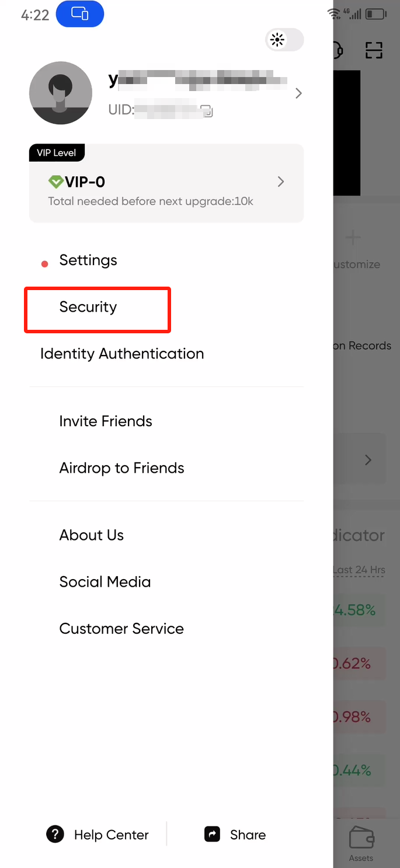The image size is (400, 868).
Task: Select Invite Friends
Action: point(106,421)
